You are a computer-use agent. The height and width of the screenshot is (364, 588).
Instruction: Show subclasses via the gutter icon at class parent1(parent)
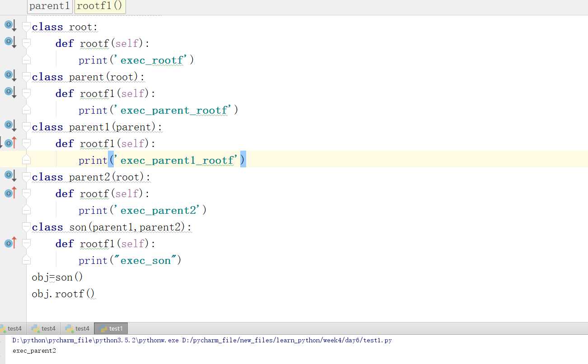[10, 125]
